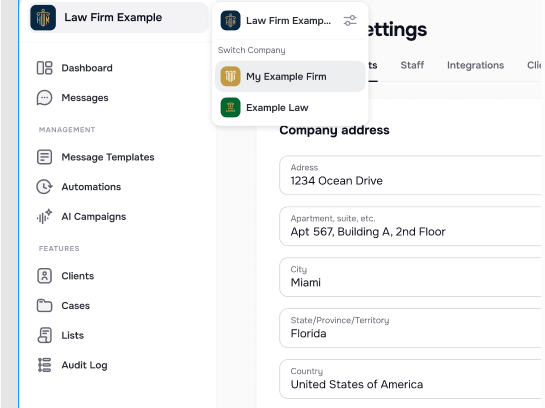Click the Law Firm Examp... name in popup
This screenshot has width=545, height=408.
point(288,21)
